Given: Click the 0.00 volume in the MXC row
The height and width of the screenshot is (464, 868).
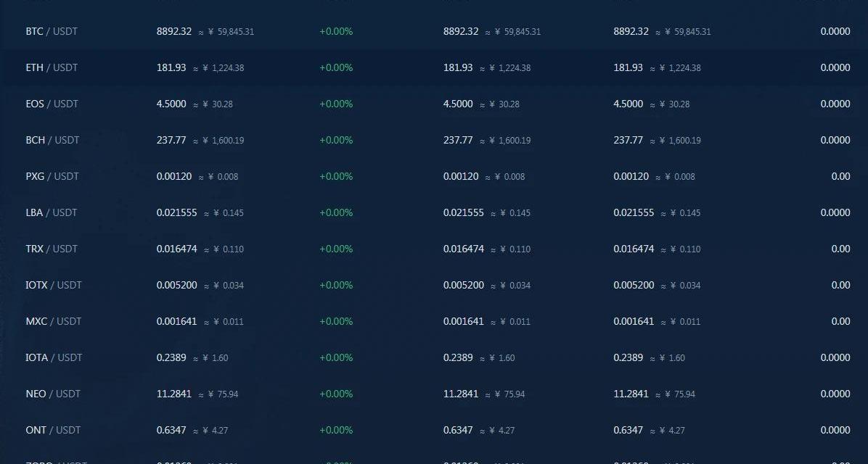Looking at the screenshot, I should click(x=841, y=321).
